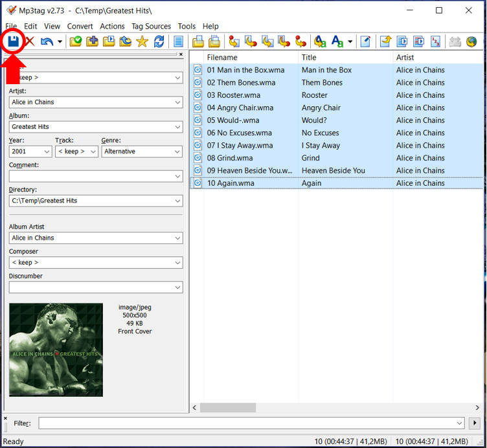Click the Text file to Tag converter icon
This screenshot has height=448, width=487.
(284, 41)
